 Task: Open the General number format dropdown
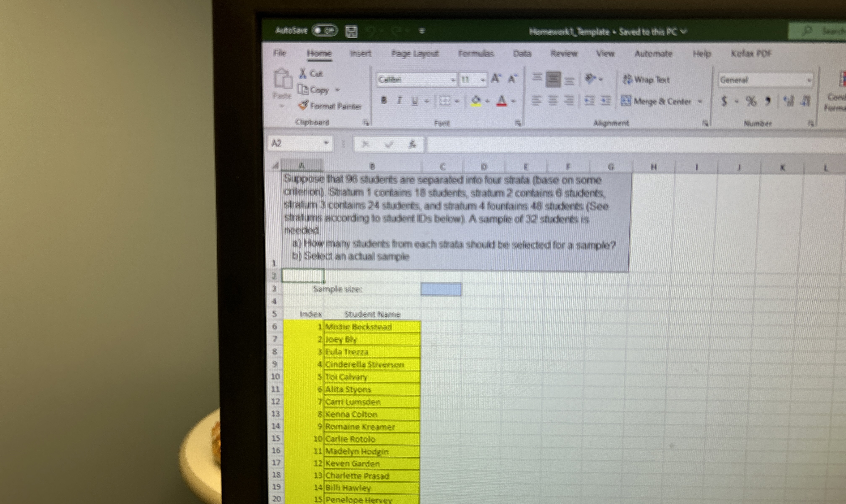click(x=809, y=80)
